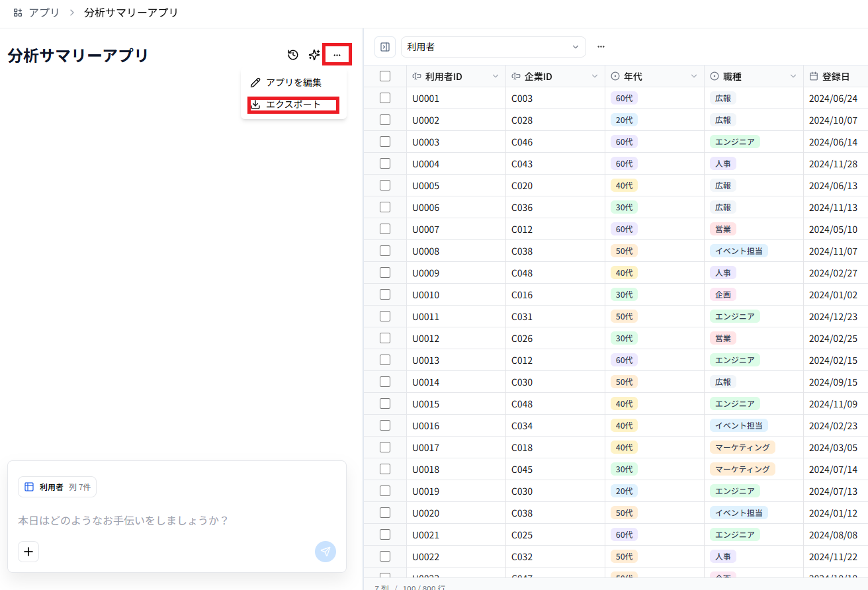Open the app history clock icon

point(292,55)
